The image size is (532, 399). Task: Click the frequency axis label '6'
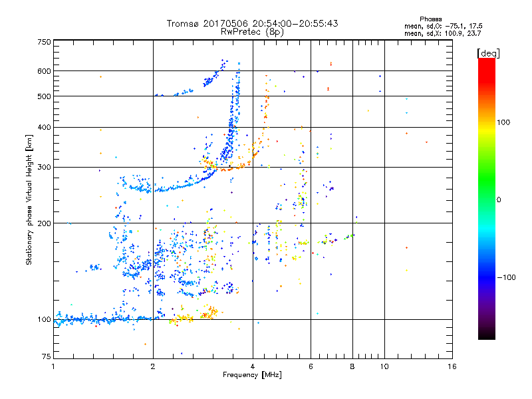pyautogui.click(x=311, y=366)
